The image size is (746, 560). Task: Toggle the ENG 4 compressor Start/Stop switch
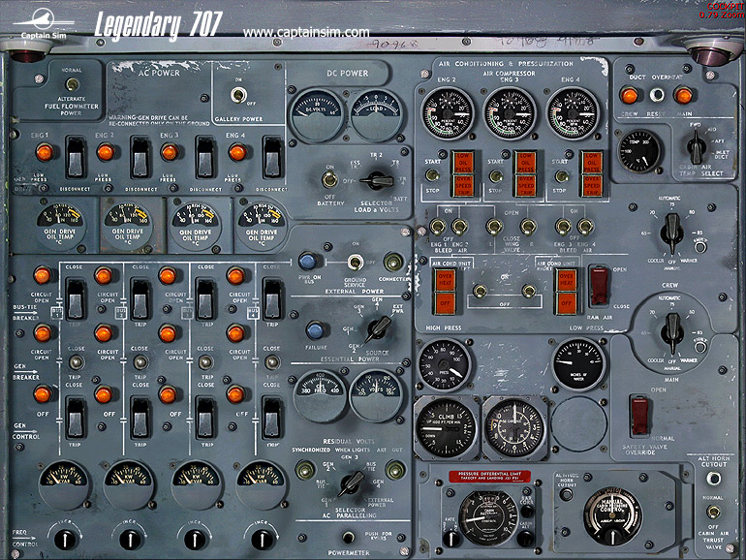562,176
